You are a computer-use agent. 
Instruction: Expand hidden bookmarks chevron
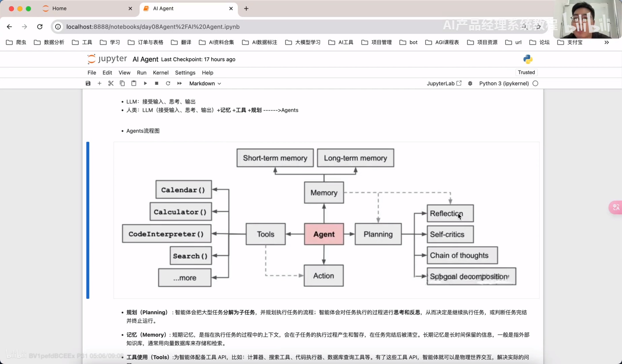606,42
